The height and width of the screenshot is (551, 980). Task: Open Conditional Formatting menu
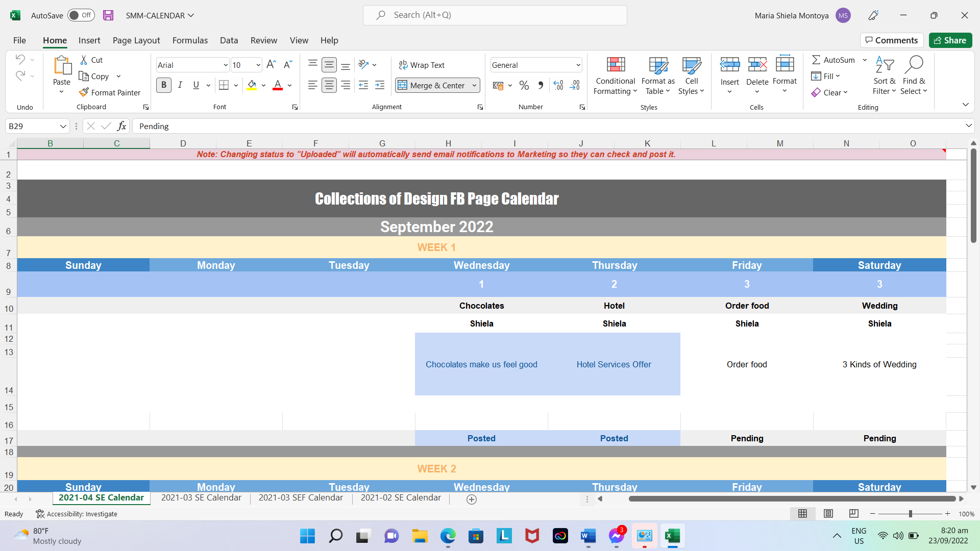pos(616,76)
